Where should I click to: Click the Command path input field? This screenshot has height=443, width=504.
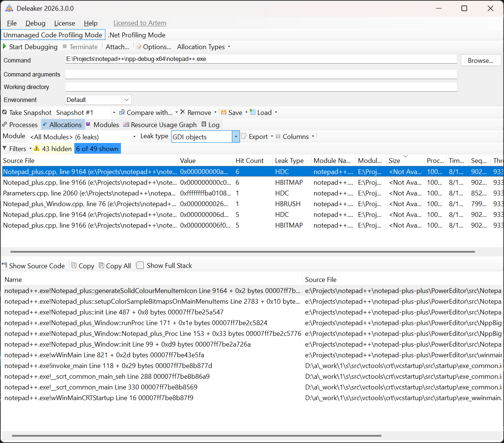(x=261, y=59)
